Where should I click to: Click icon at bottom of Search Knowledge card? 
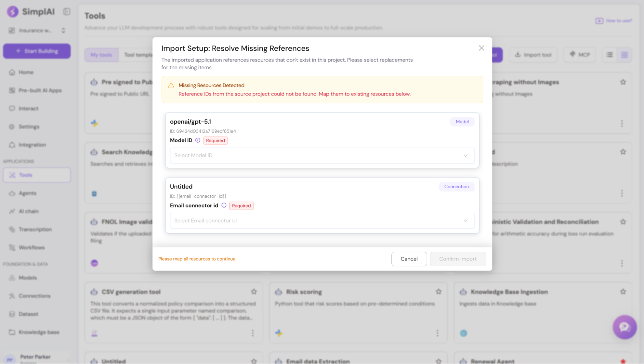[x=94, y=193]
